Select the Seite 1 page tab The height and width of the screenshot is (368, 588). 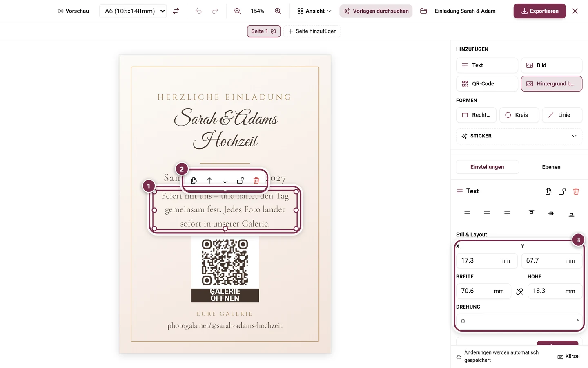point(264,31)
